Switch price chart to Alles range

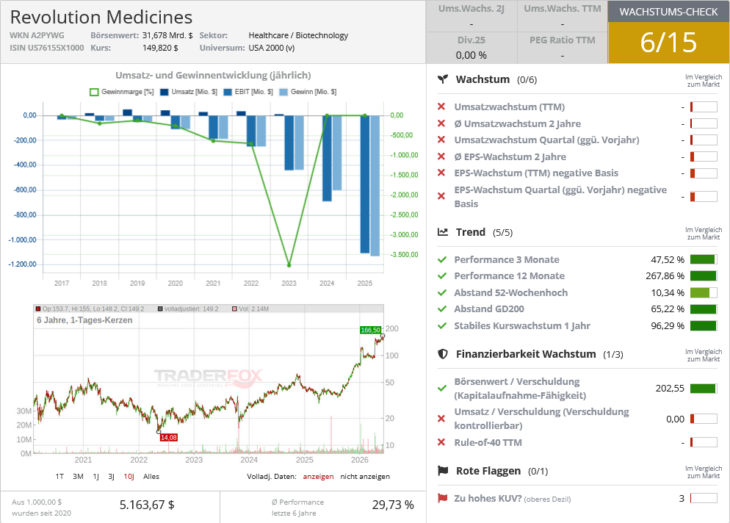click(151, 476)
